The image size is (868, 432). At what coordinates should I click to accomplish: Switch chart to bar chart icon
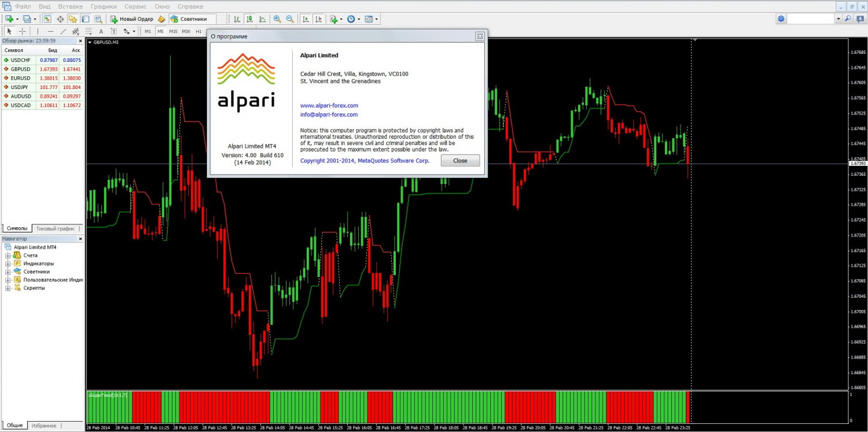point(237,19)
